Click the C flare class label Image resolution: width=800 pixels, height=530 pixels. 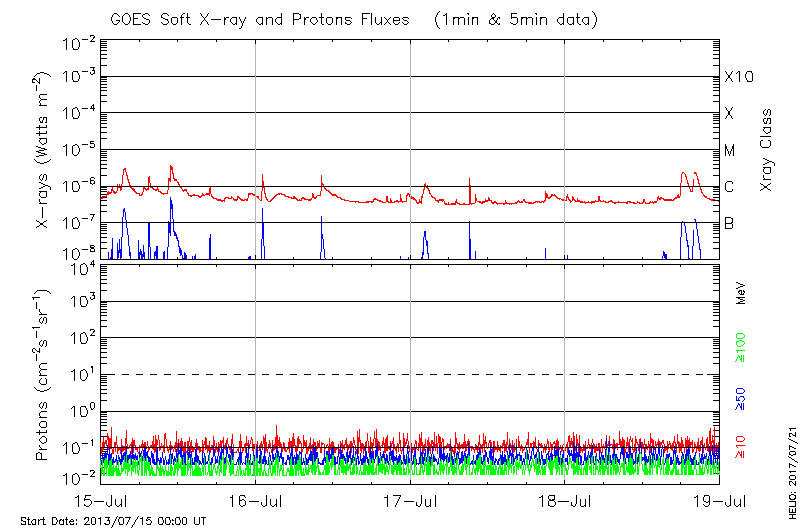pos(729,187)
